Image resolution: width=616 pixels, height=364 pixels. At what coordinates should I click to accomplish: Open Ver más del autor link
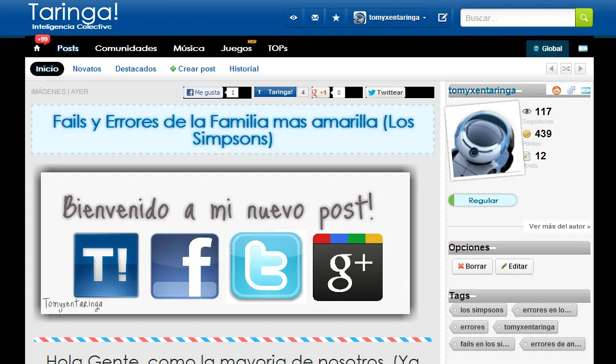[559, 226]
